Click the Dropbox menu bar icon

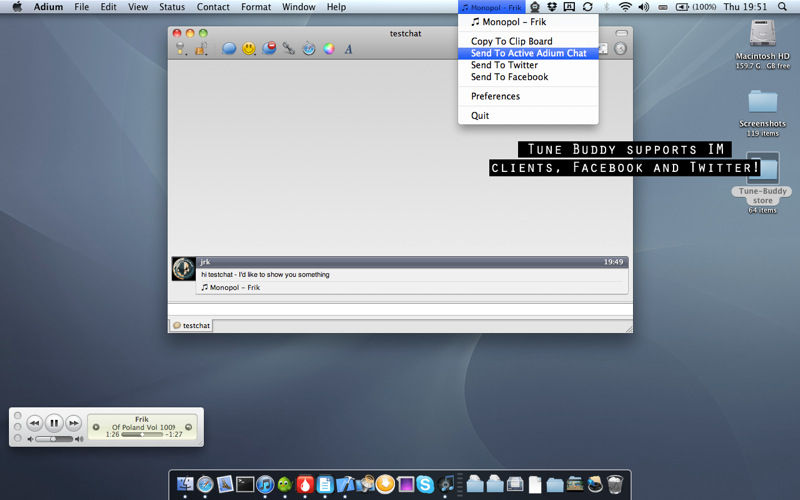(552, 7)
